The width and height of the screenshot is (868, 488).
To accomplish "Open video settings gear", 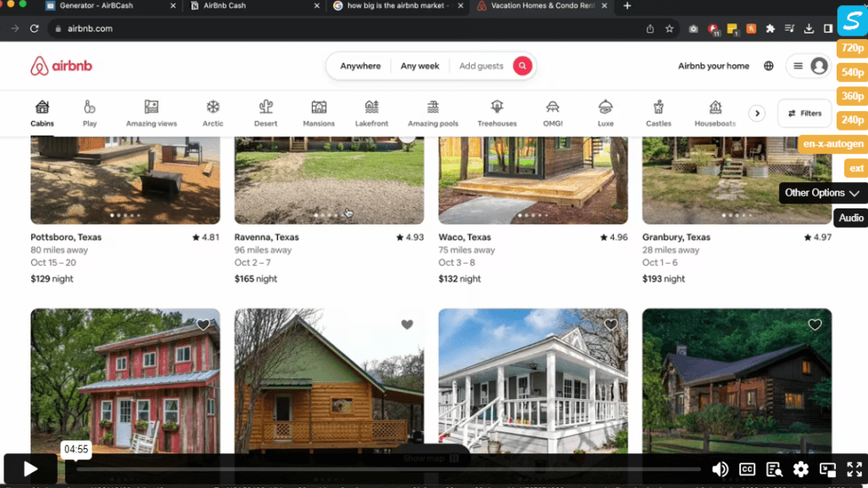I will pyautogui.click(x=800, y=469).
